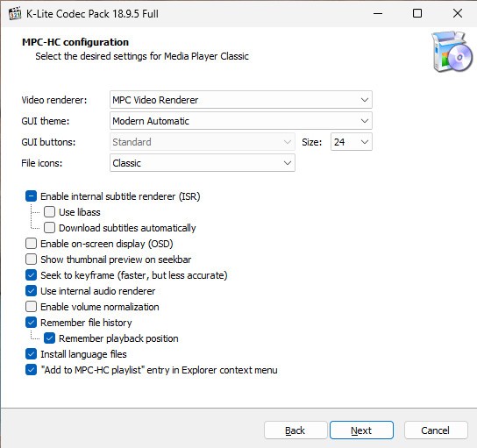Screen dimensions: 477x448
Task: Cancel the installation
Action: (x=436, y=430)
